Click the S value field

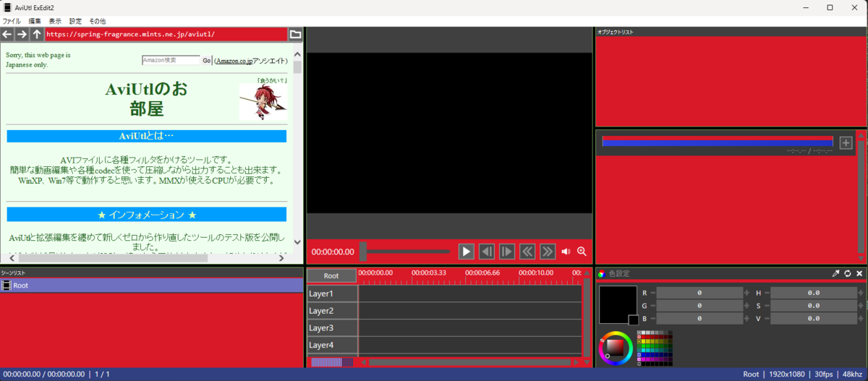click(x=813, y=306)
